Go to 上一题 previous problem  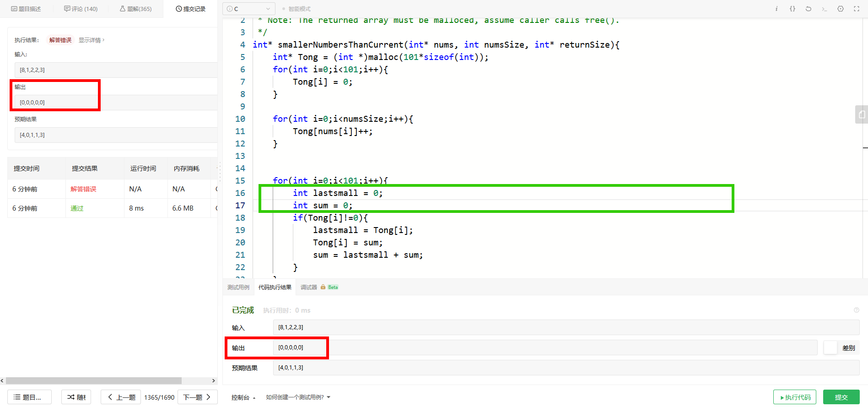[121, 397]
